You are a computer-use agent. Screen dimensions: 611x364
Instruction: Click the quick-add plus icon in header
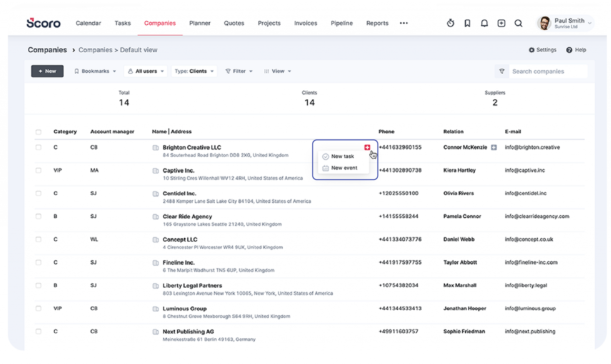point(501,23)
